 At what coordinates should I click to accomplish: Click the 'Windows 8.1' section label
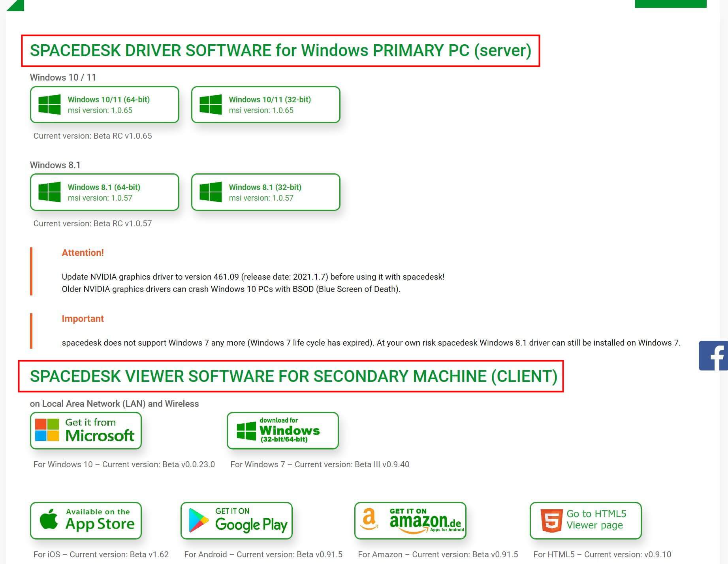click(55, 165)
